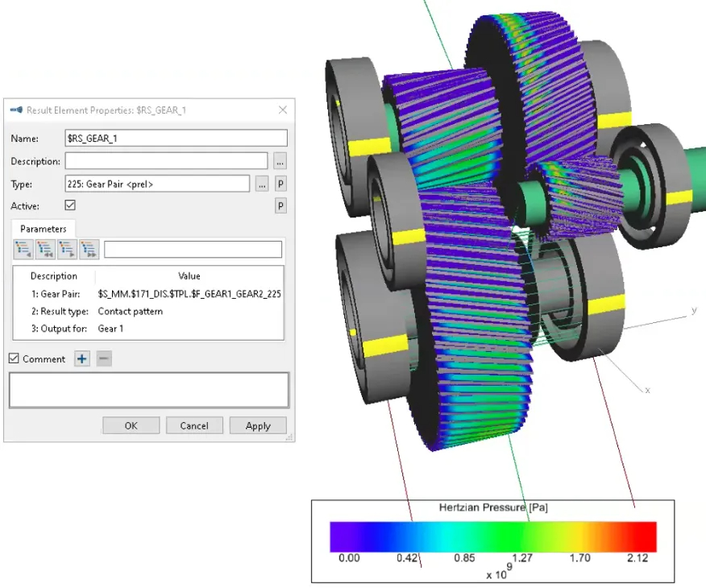Click the P button in the Active row

[280, 206]
